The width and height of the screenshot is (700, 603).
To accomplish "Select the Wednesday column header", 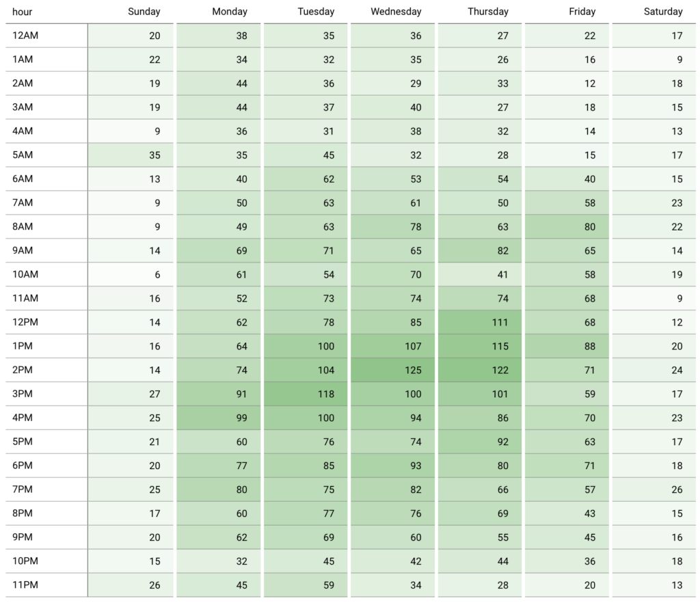I will tap(396, 12).
